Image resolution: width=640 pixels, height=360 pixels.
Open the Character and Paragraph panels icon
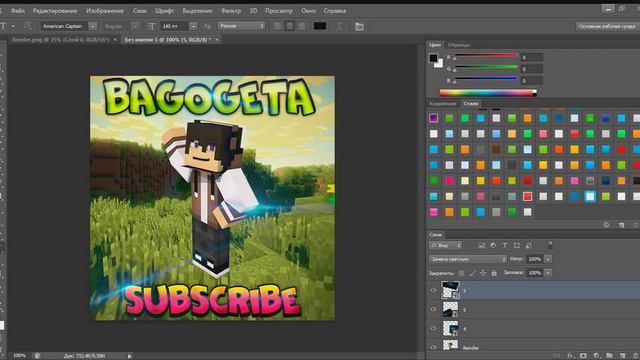pyautogui.click(x=359, y=27)
